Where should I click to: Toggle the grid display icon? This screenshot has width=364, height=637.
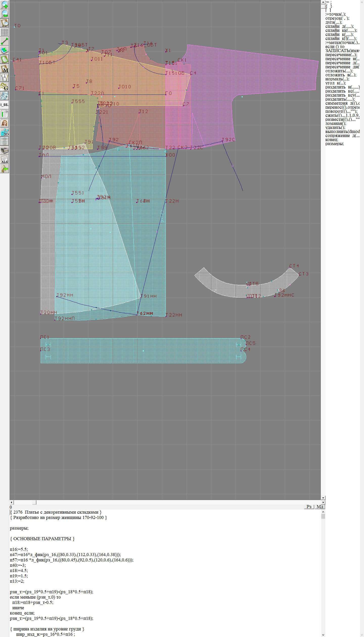point(5,32)
